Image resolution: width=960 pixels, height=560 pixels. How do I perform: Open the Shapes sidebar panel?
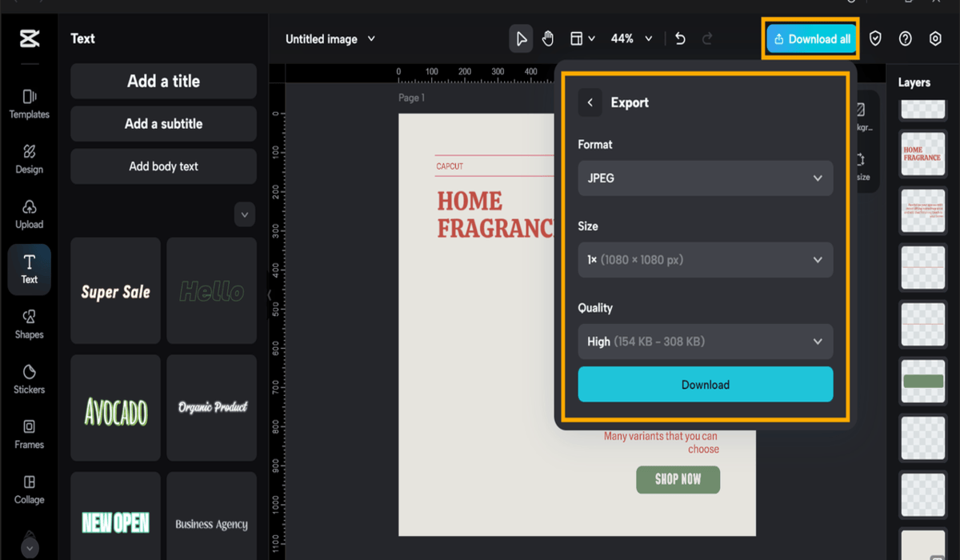click(30, 324)
